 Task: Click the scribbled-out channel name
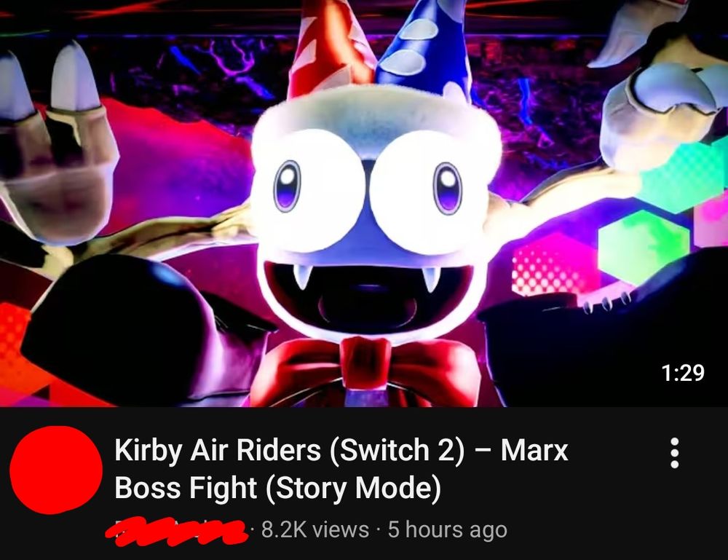(x=176, y=531)
